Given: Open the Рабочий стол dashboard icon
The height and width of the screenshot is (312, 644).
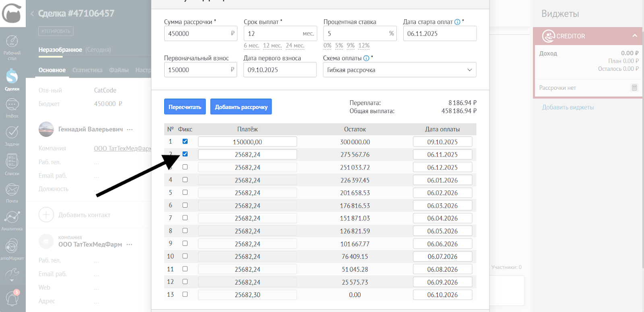Looking at the screenshot, I should (x=12, y=47).
